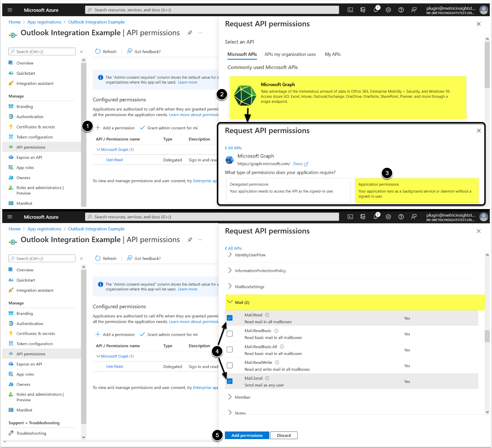This screenshot has height=448, width=492.
Task: Choose the Delegated permissions option card
Action: pyautogui.click(x=288, y=190)
